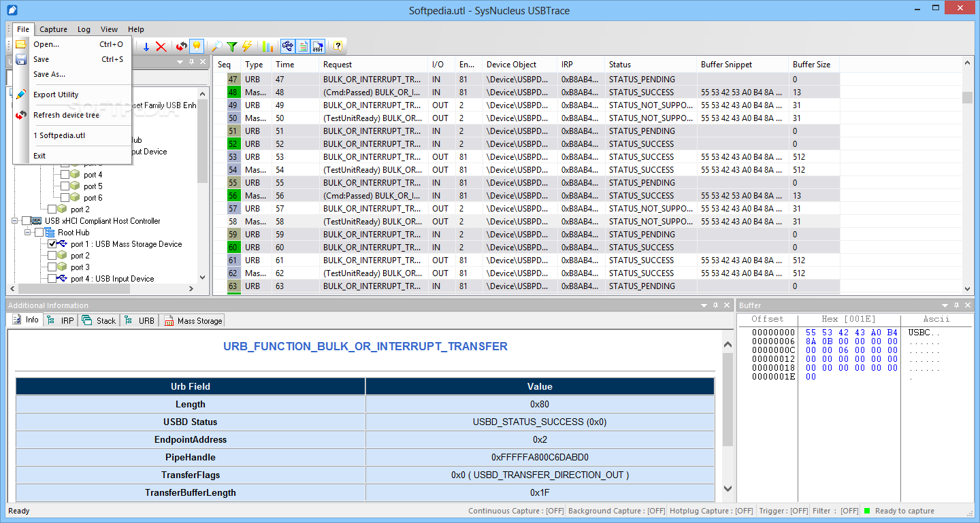
Task: Check the port 2 checkbox below port 6
Action: (x=52, y=209)
